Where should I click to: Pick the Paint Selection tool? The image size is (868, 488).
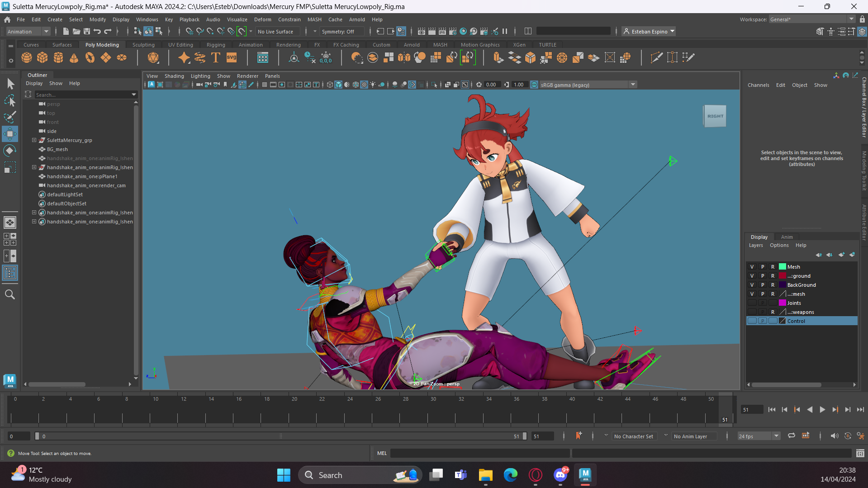point(10,117)
